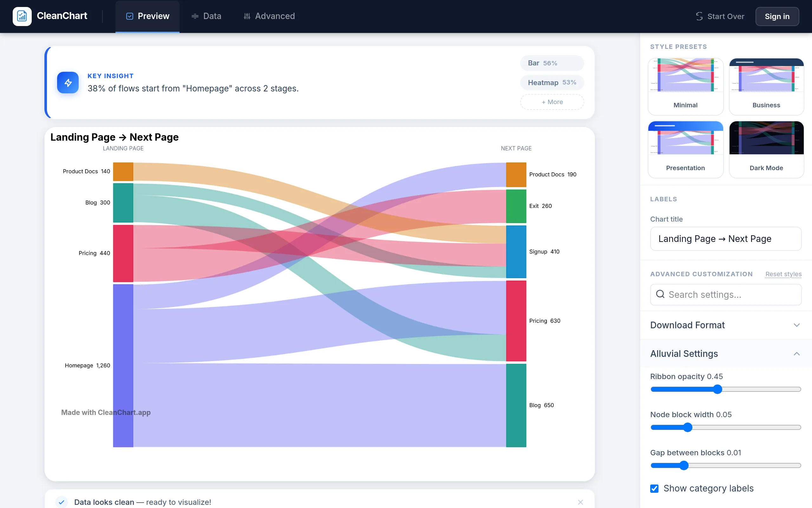Collapse the Alluvial Settings section
The image size is (812, 508).
[726, 353]
